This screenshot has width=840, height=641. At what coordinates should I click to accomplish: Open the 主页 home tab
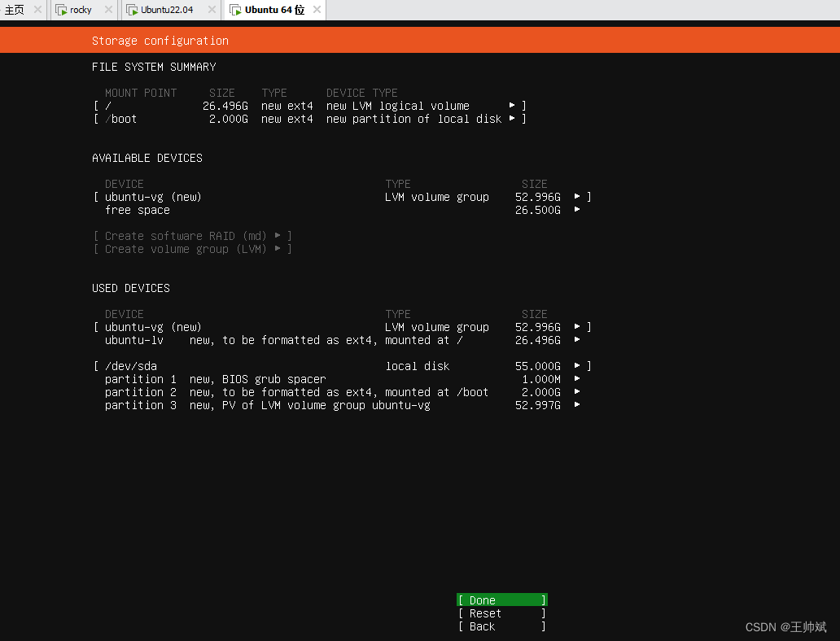(x=15, y=10)
